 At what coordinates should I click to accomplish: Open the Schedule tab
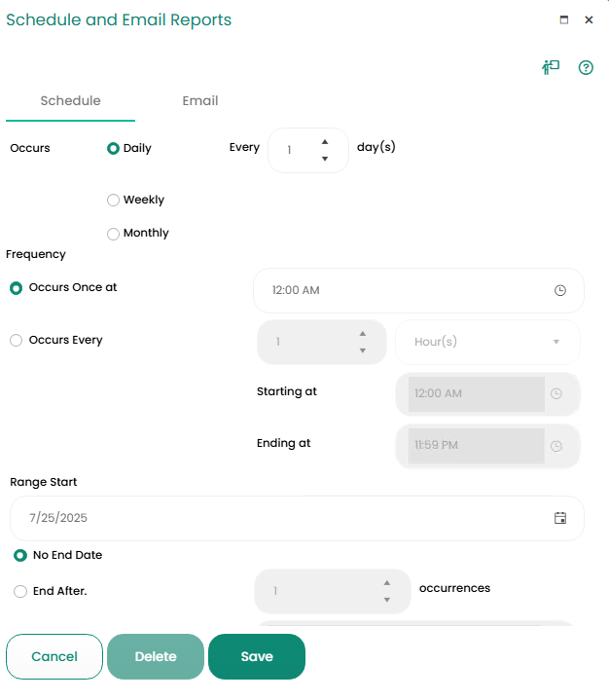(x=70, y=101)
